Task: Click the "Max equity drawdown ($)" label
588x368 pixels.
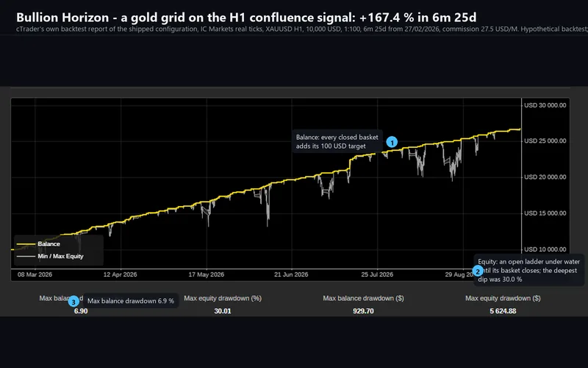Action: point(503,298)
